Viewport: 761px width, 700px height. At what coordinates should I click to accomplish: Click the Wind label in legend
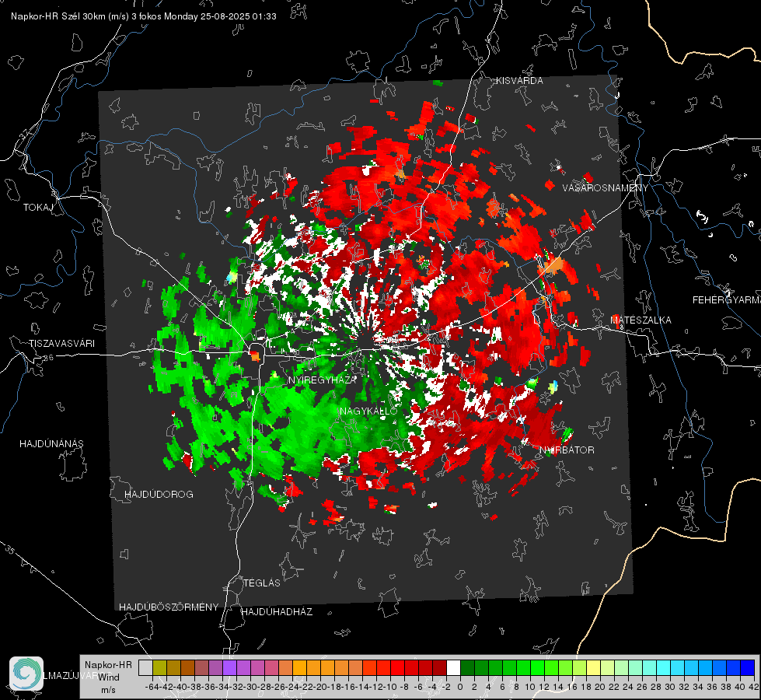tap(109, 677)
